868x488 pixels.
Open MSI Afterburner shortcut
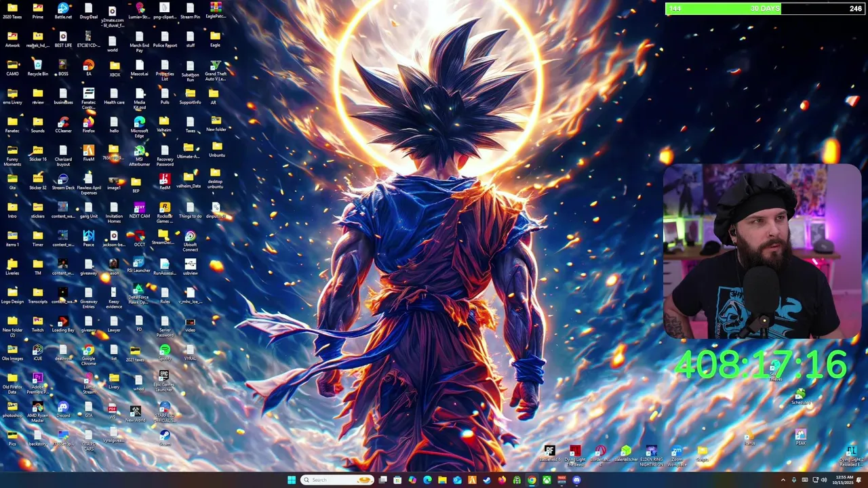140,155
